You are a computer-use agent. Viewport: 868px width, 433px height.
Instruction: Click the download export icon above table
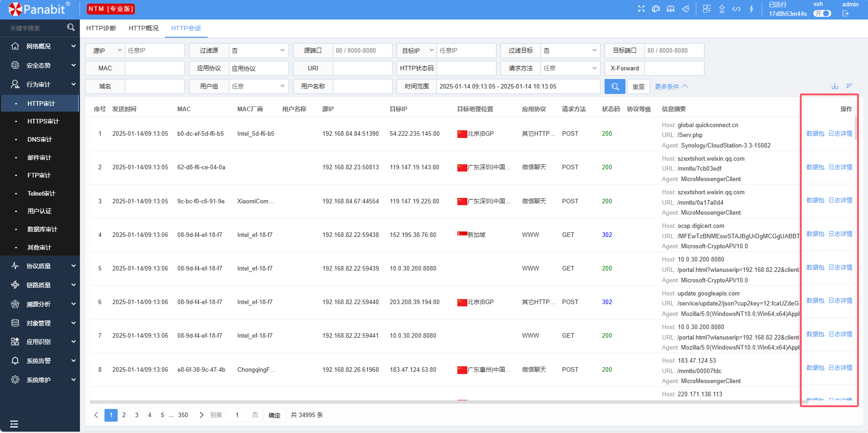[834, 86]
